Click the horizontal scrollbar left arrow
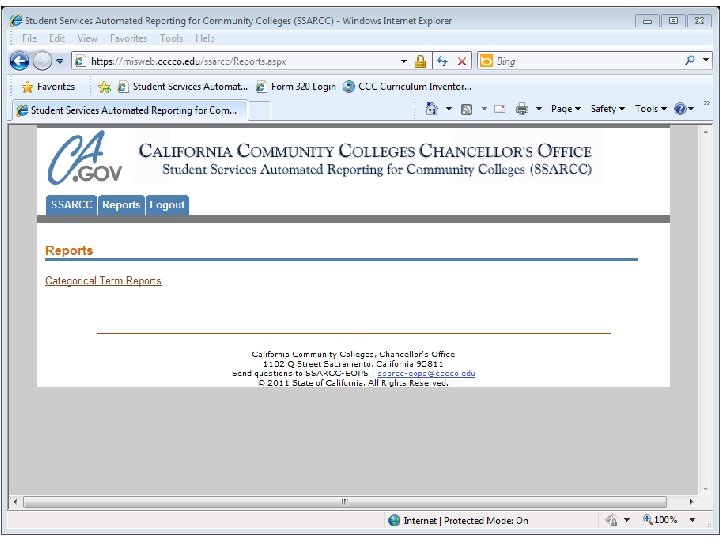The height and width of the screenshot is (540, 720). (x=16, y=502)
